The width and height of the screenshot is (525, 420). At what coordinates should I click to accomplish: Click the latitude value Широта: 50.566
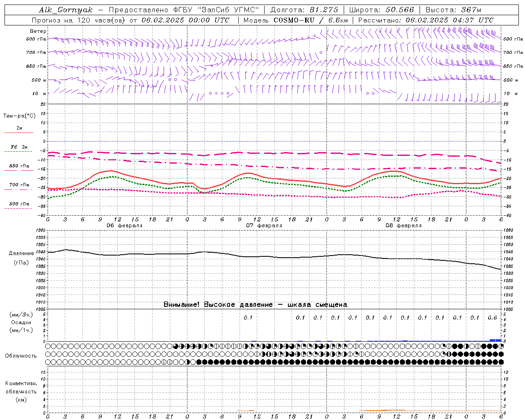(x=382, y=10)
